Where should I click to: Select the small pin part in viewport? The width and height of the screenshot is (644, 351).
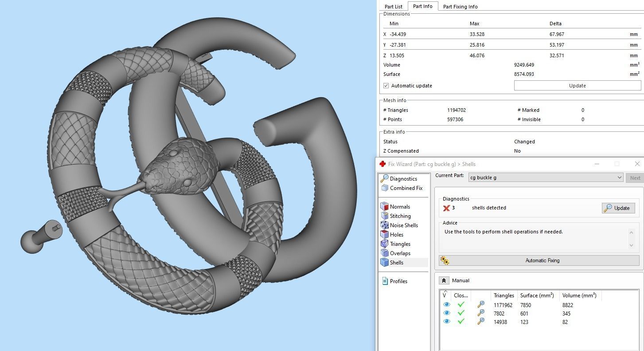click(41, 236)
